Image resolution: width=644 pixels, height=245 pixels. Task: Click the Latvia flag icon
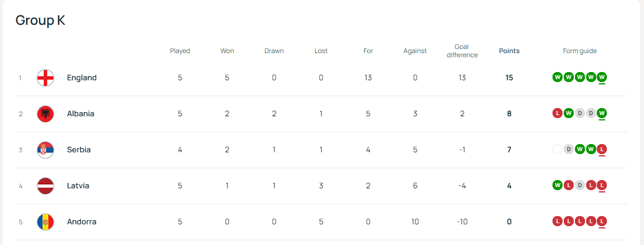tap(45, 186)
